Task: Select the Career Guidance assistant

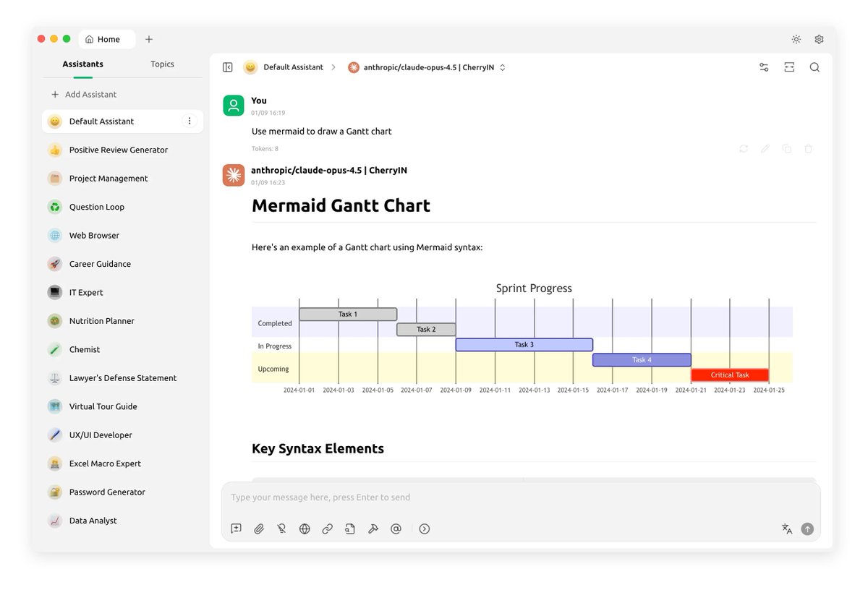Action: click(122, 264)
